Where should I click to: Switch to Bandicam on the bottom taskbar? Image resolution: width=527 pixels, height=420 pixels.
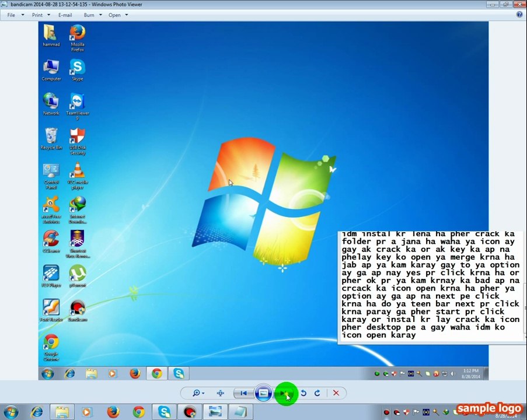click(x=190, y=412)
